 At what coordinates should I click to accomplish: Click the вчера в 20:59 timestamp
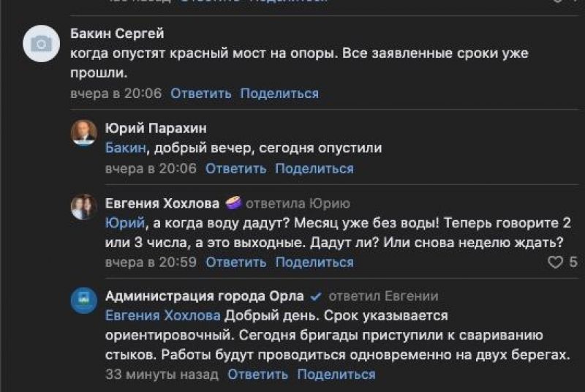[x=151, y=263]
